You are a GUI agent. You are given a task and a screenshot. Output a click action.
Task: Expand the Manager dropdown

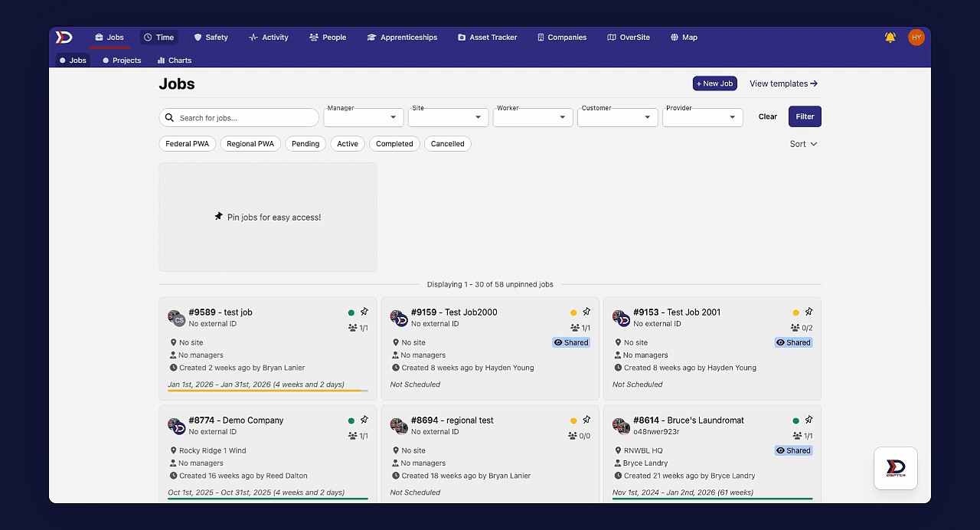tap(364, 117)
